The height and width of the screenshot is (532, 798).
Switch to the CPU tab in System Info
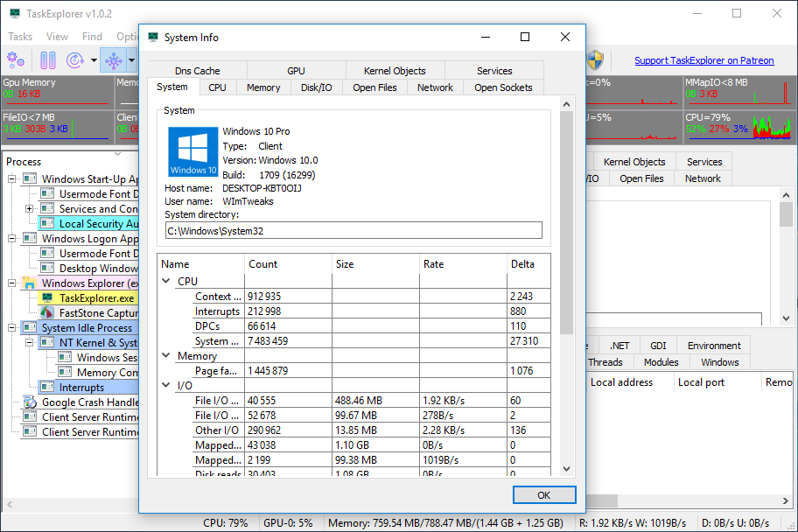click(217, 87)
